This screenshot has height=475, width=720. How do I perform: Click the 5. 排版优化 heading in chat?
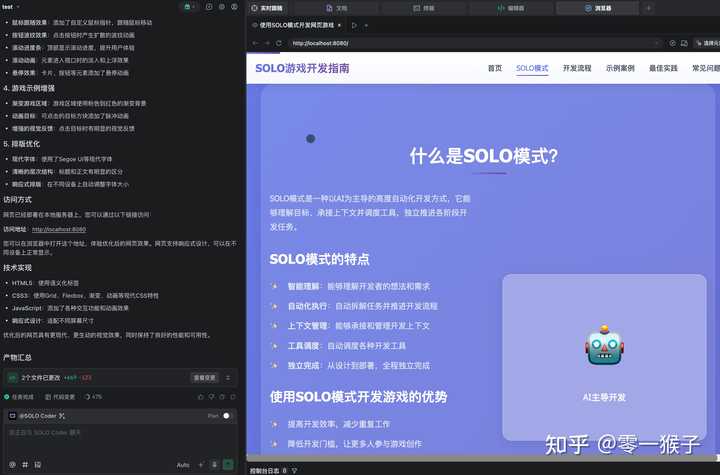(21, 144)
